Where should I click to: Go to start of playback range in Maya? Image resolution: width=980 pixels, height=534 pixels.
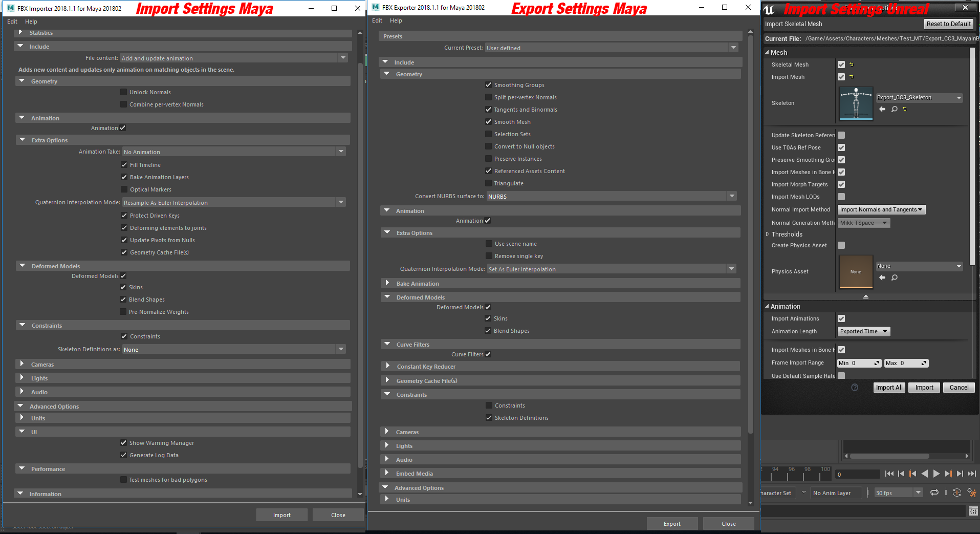click(889, 474)
